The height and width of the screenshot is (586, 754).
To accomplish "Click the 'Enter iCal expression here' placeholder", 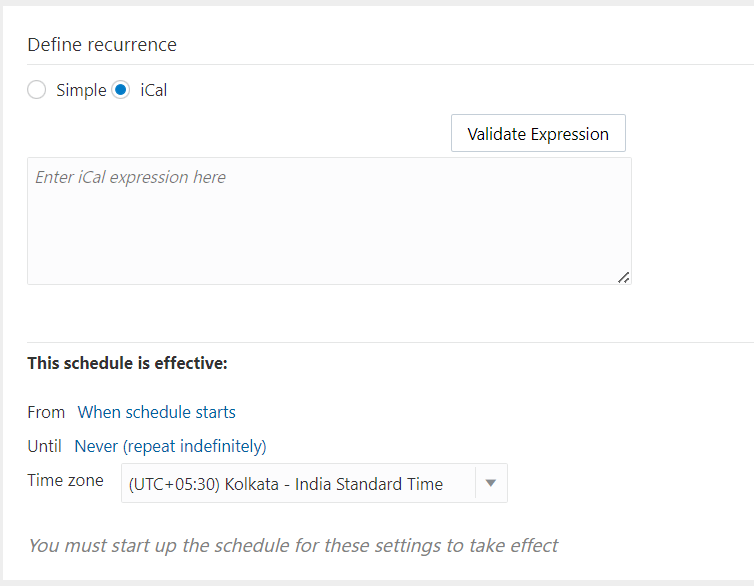I will pyautogui.click(x=130, y=177).
